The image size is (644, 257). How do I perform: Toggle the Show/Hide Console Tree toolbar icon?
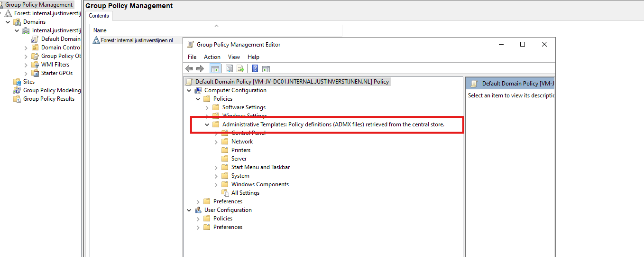click(215, 68)
